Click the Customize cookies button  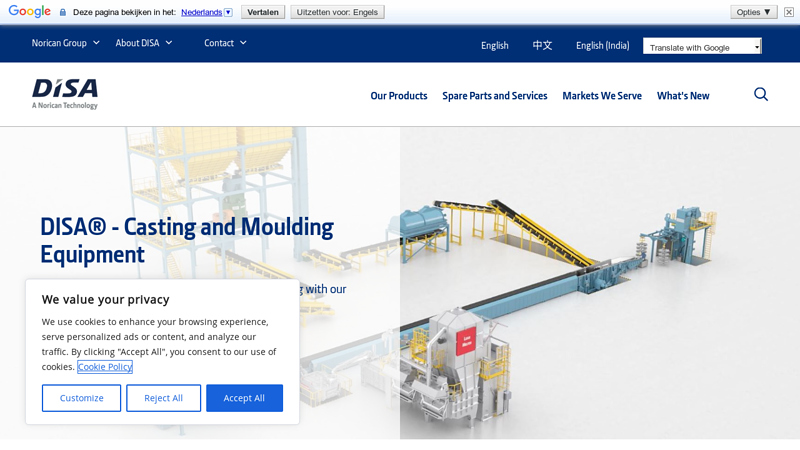coord(81,398)
